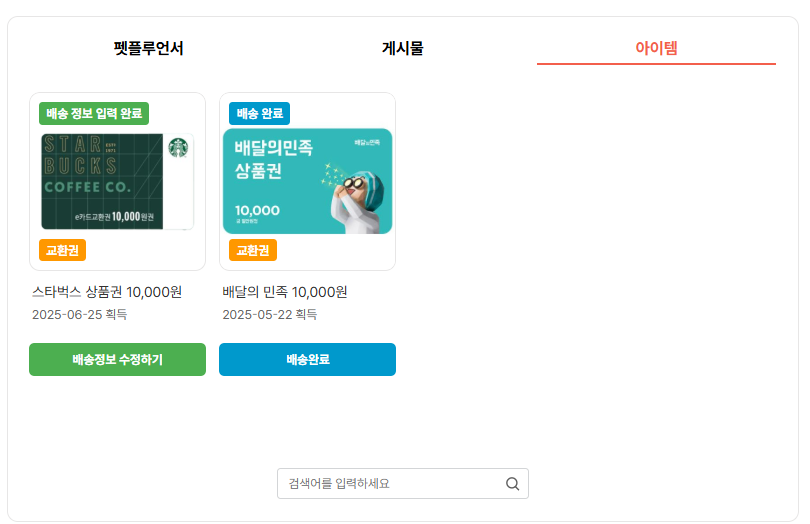Image resolution: width=810 pixels, height=524 pixels.
Task: Switch to the 펫플루언서 tab
Action: [x=148, y=48]
